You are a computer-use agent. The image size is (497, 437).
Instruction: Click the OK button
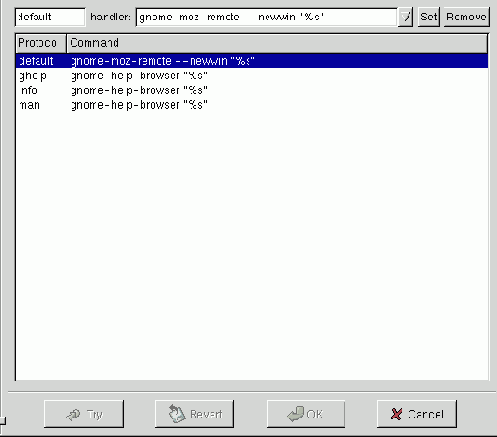pyautogui.click(x=306, y=414)
